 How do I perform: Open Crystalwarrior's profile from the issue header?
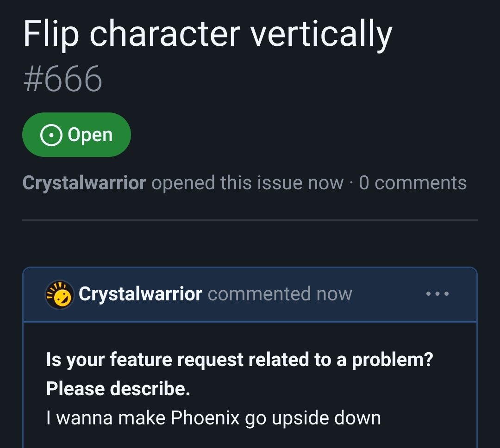click(84, 183)
